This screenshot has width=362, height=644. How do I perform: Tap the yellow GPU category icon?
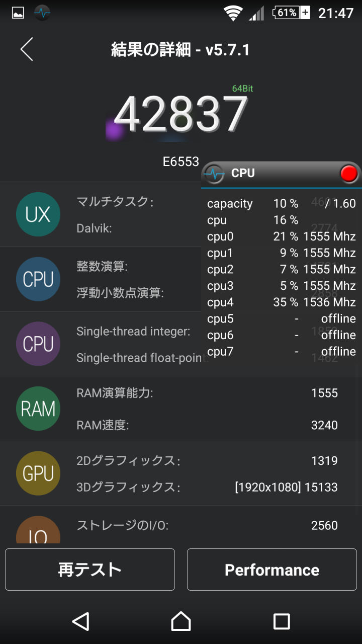(38, 473)
